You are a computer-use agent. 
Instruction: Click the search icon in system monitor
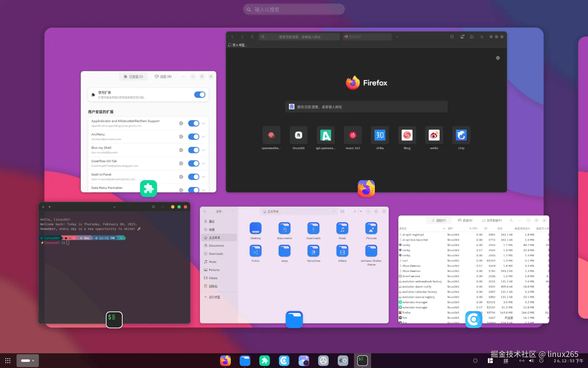[x=511, y=220]
